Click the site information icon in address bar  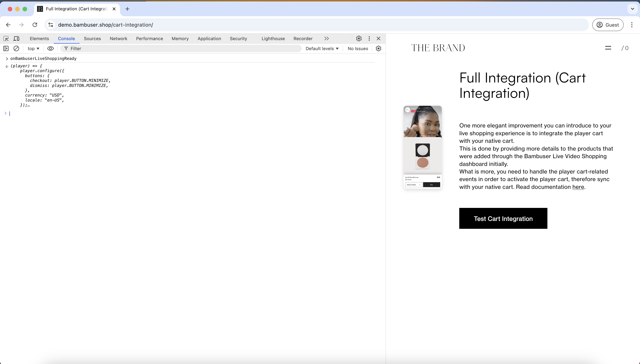tap(51, 25)
